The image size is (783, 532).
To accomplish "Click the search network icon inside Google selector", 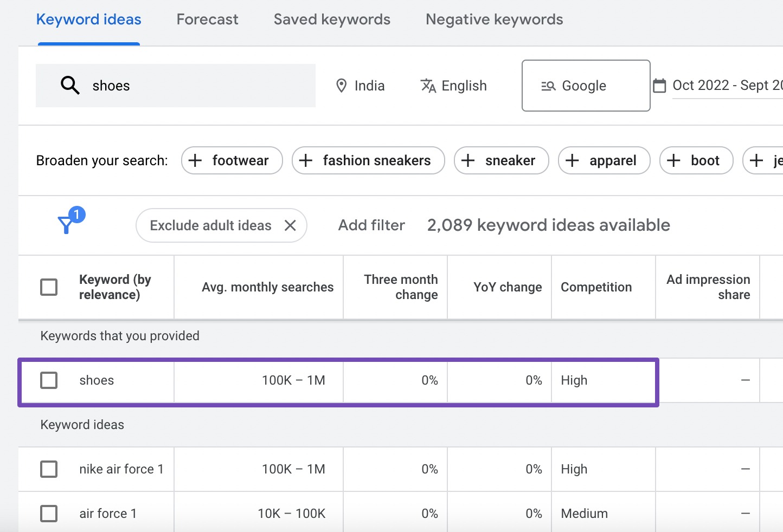I will point(548,86).
